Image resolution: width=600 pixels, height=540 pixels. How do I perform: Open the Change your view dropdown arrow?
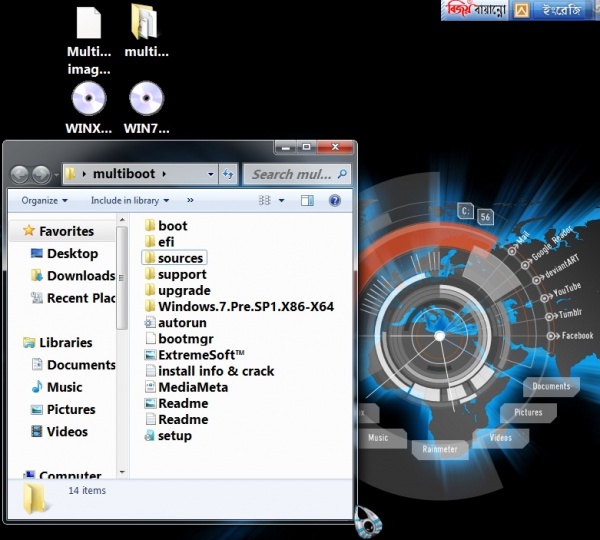[x=283, y=200]
